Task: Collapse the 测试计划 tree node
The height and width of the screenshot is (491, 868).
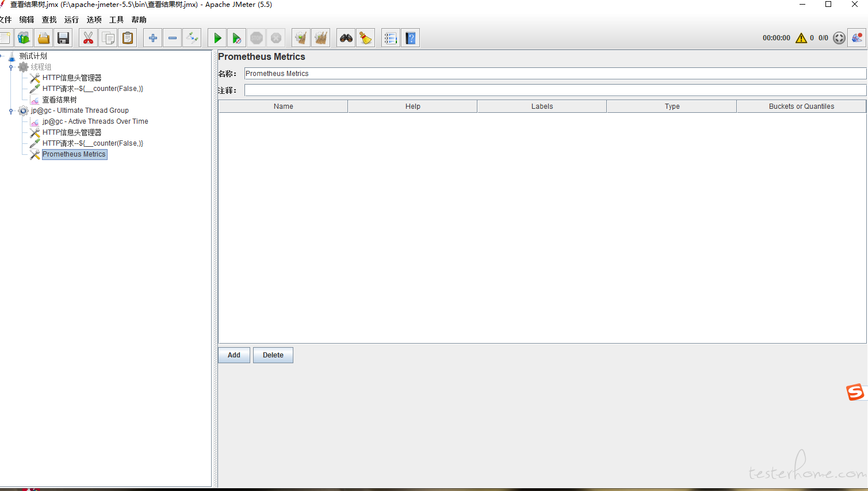Action: 2,56
